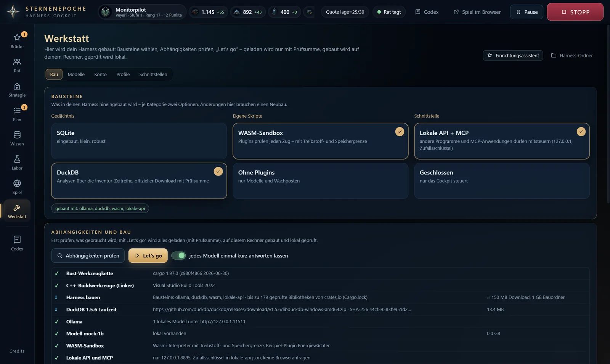The height and width of the screenshot is (364, 610).
Task: Click the gebaut mit: ollama, duckdb chip
Action: 100,208
